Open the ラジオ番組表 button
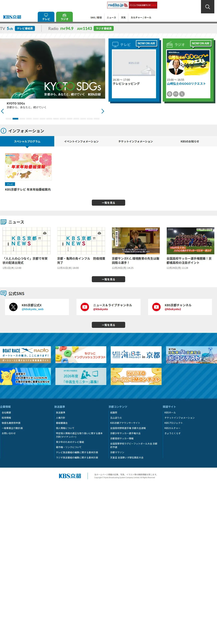This screenshot has width=217, height=644. [x=104, y=28]
